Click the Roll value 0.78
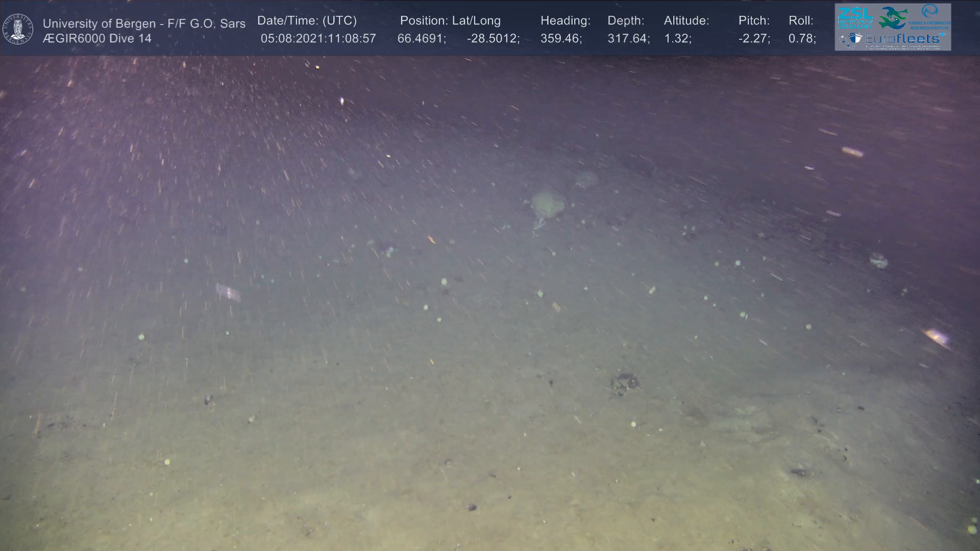980x551 pixels. click(x=802, y=39)
